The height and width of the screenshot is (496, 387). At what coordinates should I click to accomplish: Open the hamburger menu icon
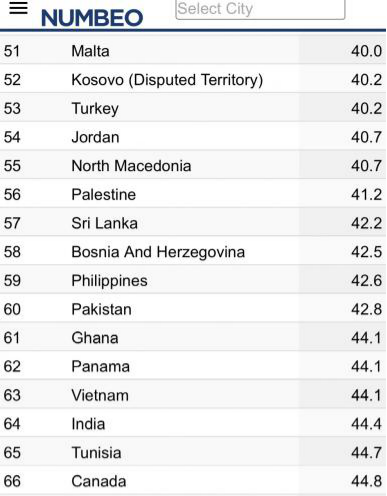[x=18, y=8]
